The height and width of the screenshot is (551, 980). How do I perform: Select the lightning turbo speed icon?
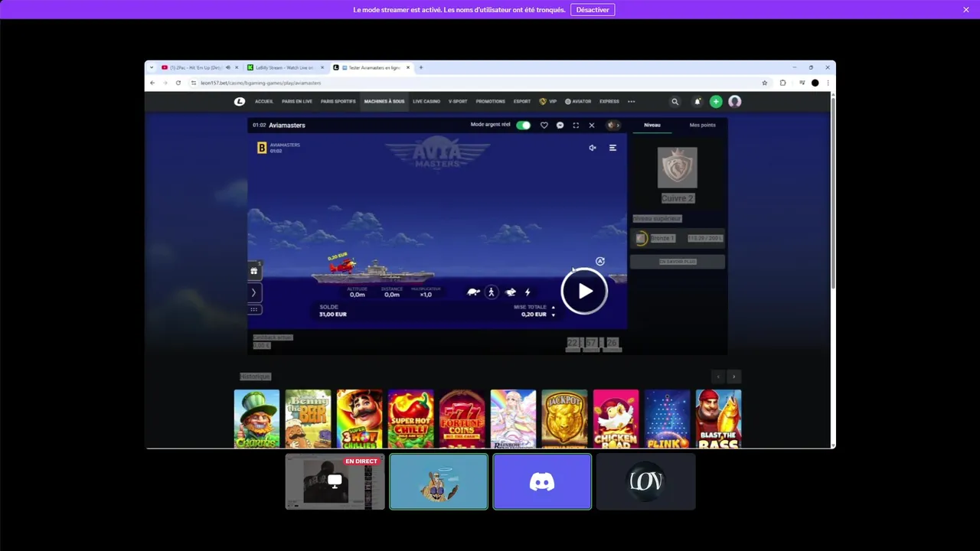pos(528,292)
